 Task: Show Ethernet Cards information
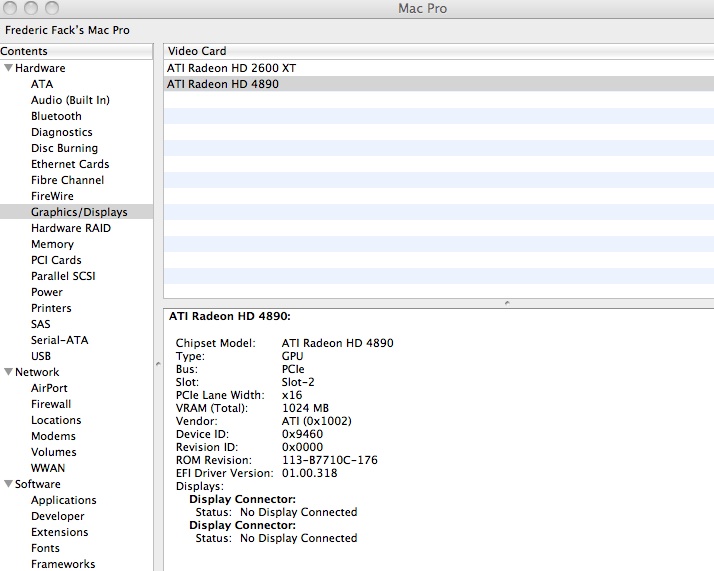pos(70,164)
